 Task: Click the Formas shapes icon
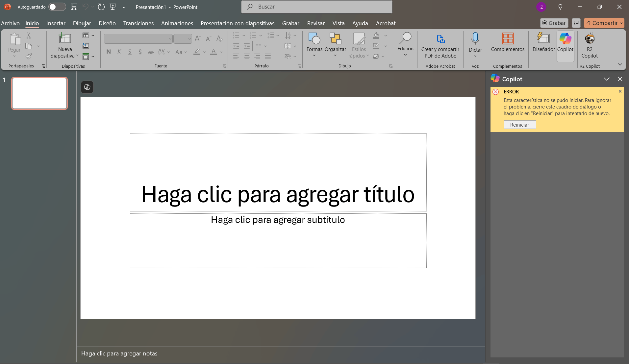click(x=314, y=39)
